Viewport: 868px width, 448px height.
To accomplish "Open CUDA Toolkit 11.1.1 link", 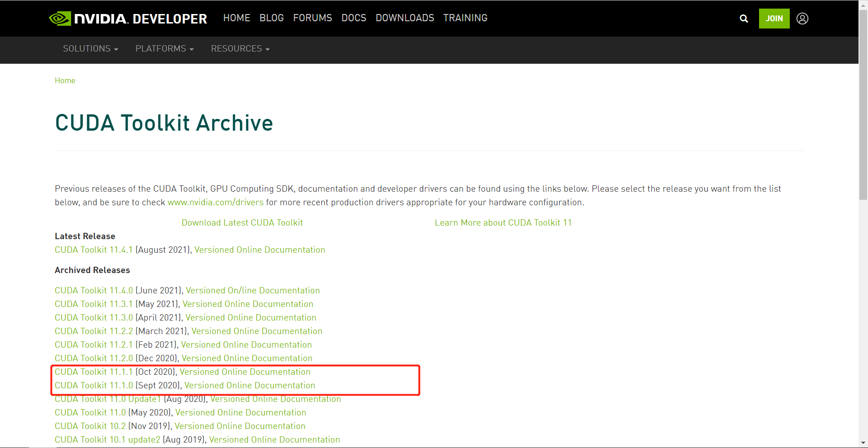I will pos(94,372).
